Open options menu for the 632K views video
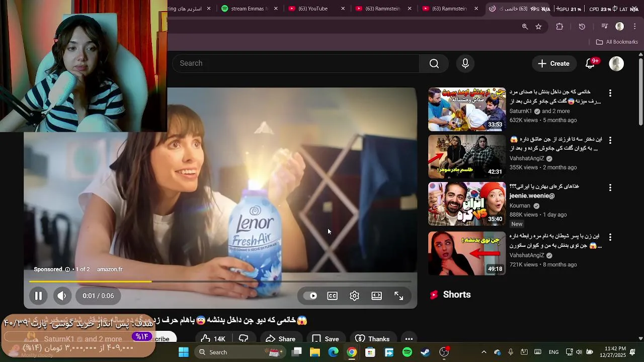644x362 pixels. tap(610, 93)
